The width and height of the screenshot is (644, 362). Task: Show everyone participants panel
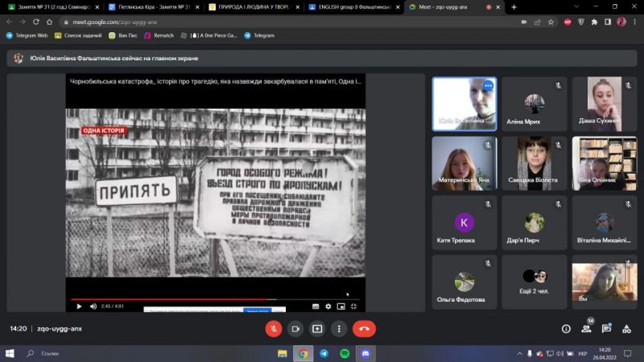pyautogui.click(x=586, y=329)
